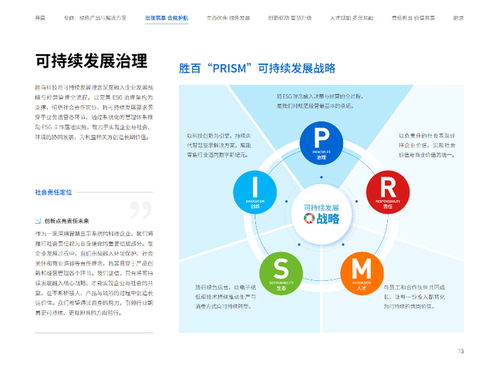Click the green S sustainability circle
Viewport: 499px width, 368px height.
(281, 274)
